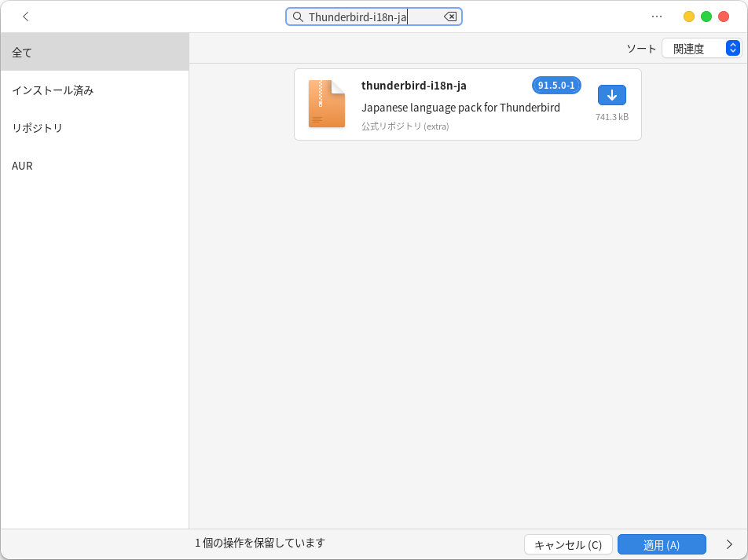Clear the search field text
Image resolution: width=748 pixels, height=560 pixels.
coord(450,16)
